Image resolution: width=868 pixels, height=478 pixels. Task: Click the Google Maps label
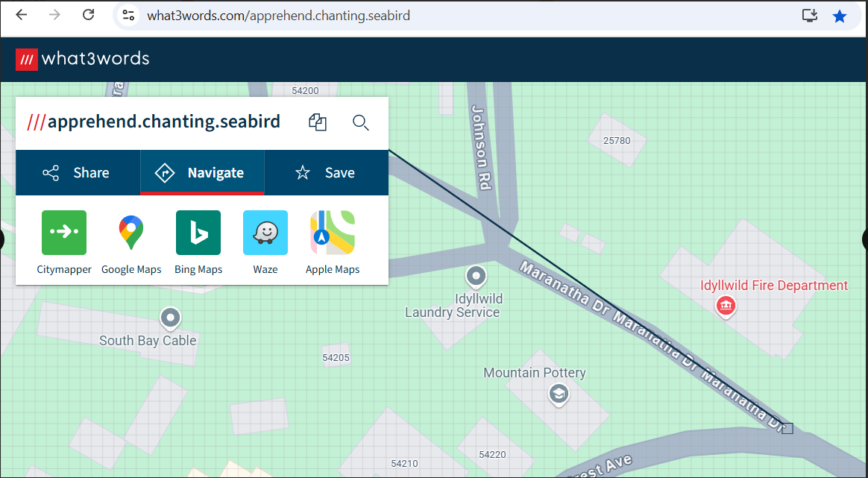131,270
